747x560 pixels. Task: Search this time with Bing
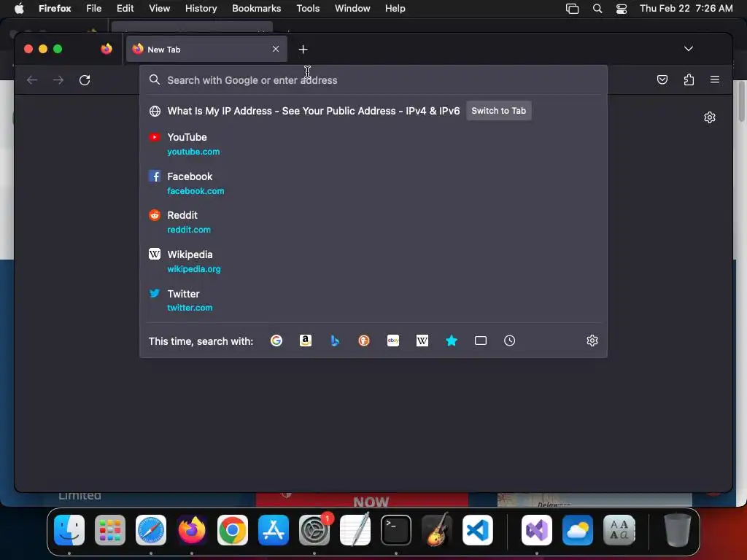[x=335, y=341]
